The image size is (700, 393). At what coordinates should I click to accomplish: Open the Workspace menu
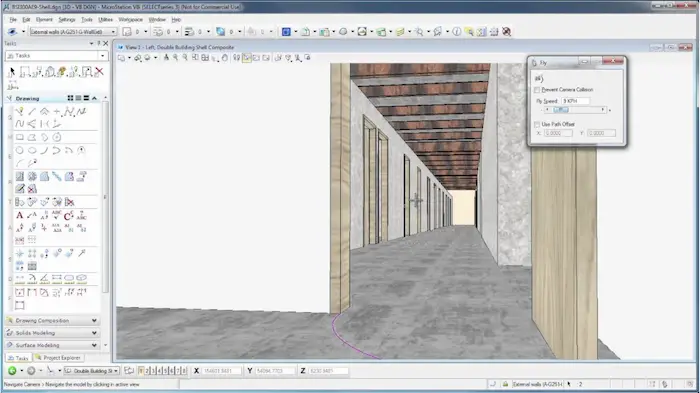130,20
